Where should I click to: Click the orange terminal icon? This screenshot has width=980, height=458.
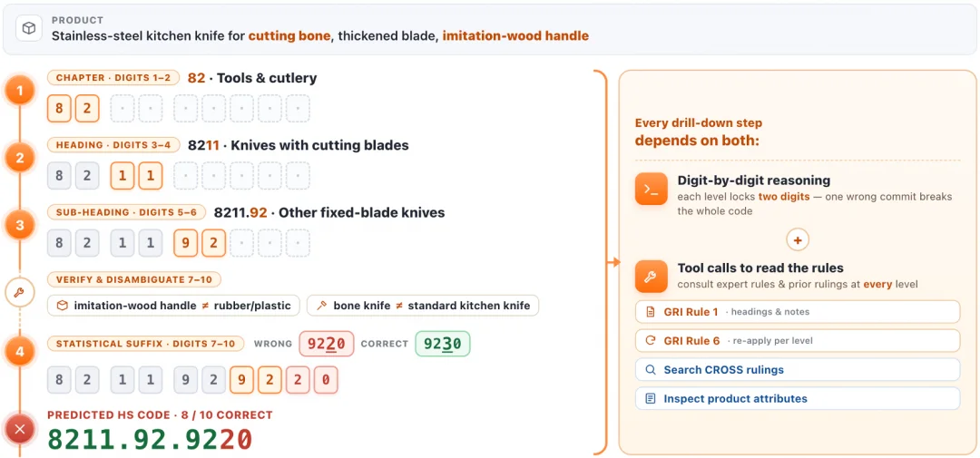[651, 188]
